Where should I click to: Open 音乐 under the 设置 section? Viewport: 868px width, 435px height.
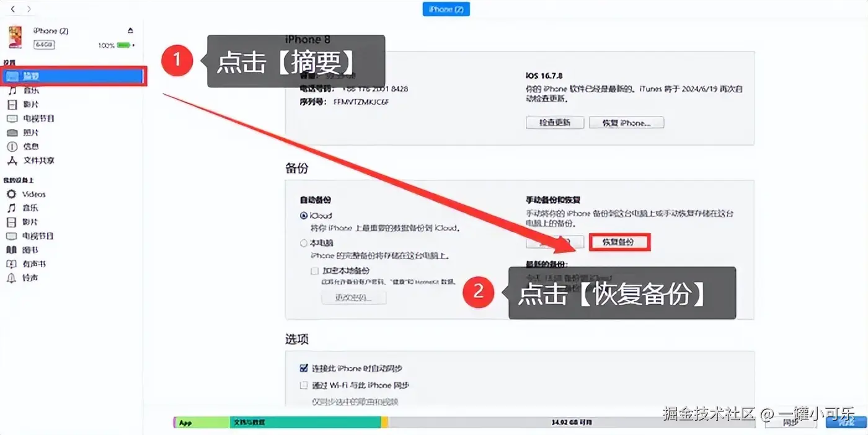tap(31, 90)
